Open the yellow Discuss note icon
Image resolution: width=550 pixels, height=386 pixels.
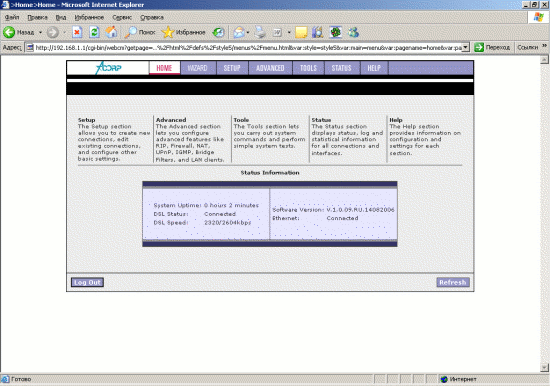point(301,33)
